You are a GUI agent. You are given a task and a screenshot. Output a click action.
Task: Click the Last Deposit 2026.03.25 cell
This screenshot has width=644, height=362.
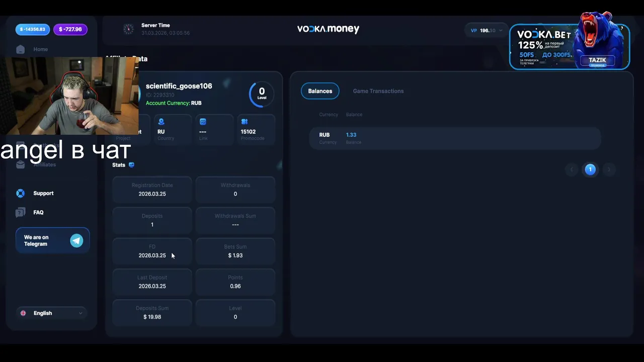click(x=152, y=282)
